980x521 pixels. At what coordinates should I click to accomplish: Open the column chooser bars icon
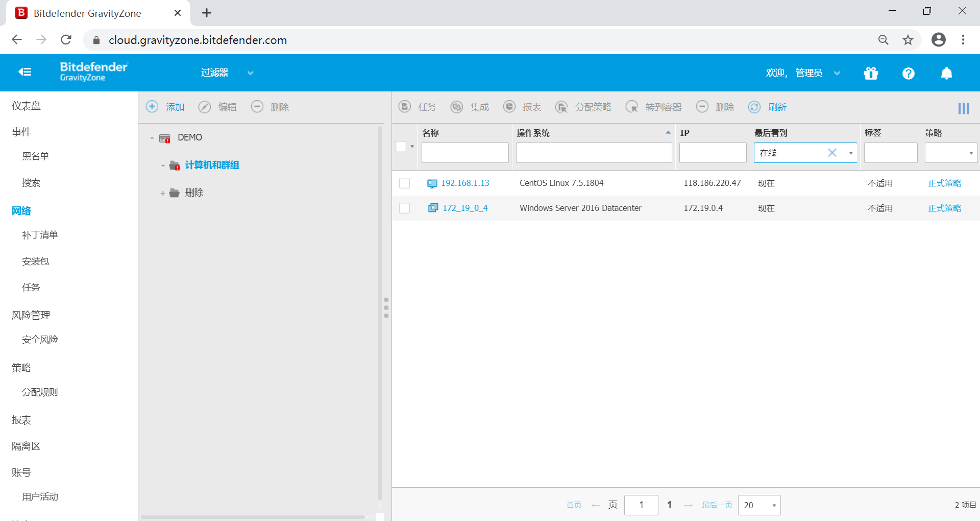(964, 108)
